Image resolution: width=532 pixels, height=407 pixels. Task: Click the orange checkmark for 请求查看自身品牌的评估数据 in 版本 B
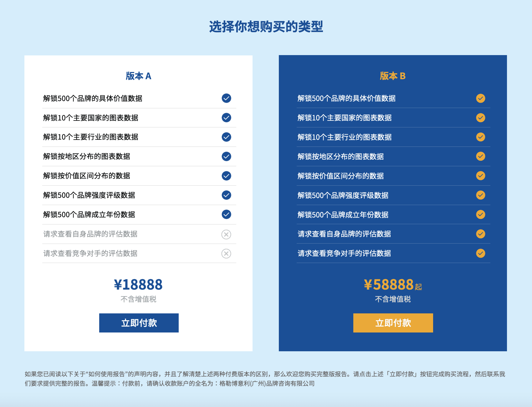pos(480,234)
